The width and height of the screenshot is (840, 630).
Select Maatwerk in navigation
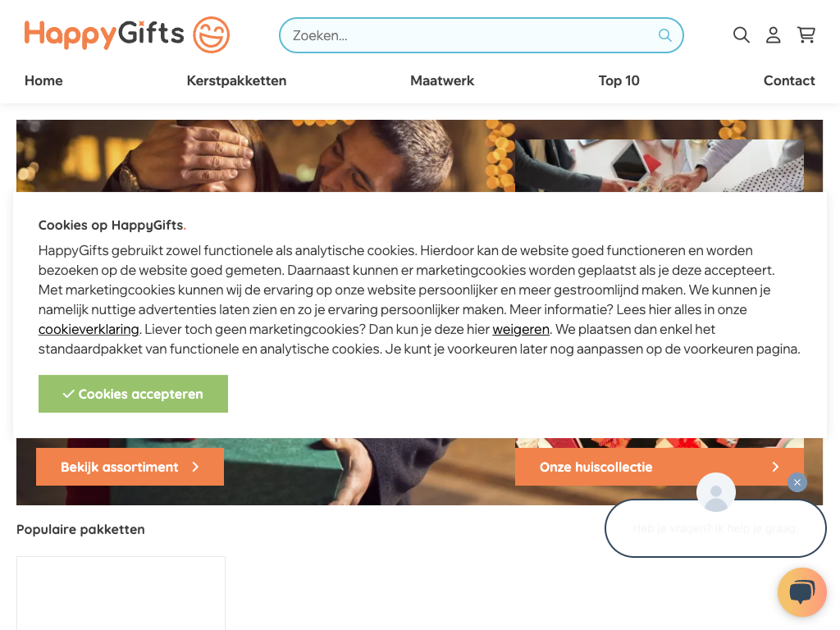442,81
